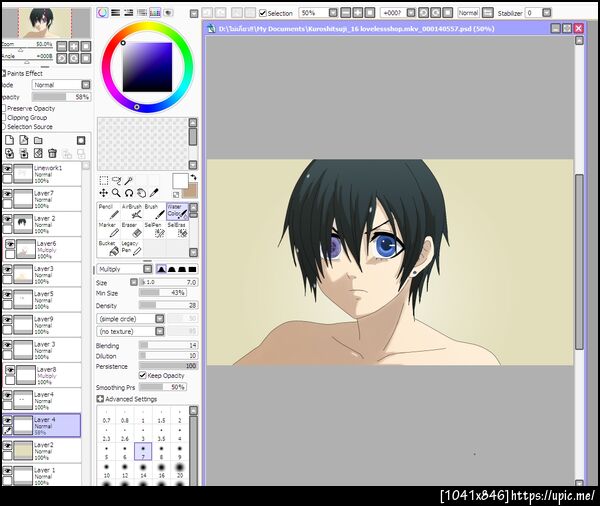The width and height of the screenshot is (600, 506).
Task: Choose the Eraser tool
Action: tap(132, 230)
